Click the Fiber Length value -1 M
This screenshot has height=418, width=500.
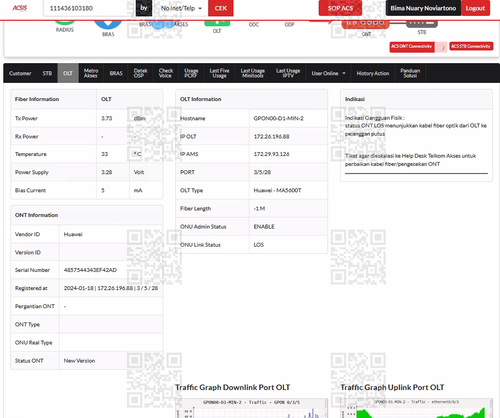(x=259, y=209)
